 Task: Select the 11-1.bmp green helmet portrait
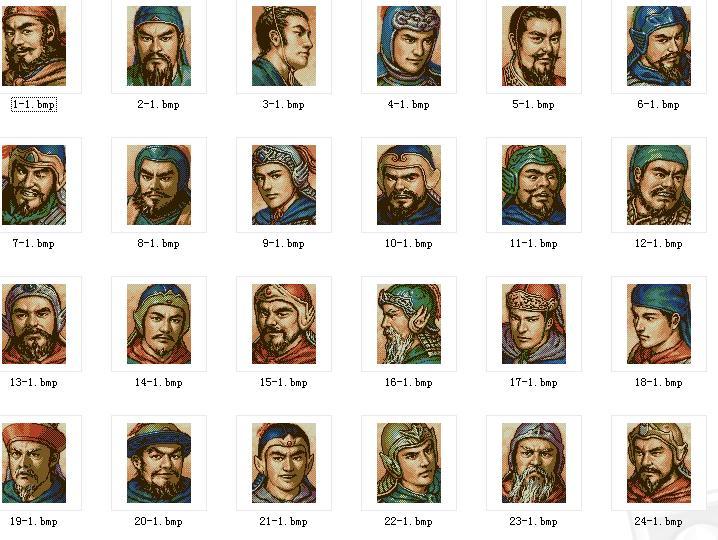click(534, 185)
